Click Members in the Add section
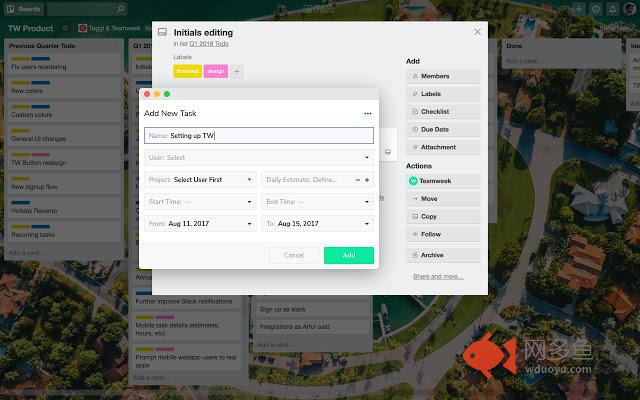640x400 pixels. (443, 76)
